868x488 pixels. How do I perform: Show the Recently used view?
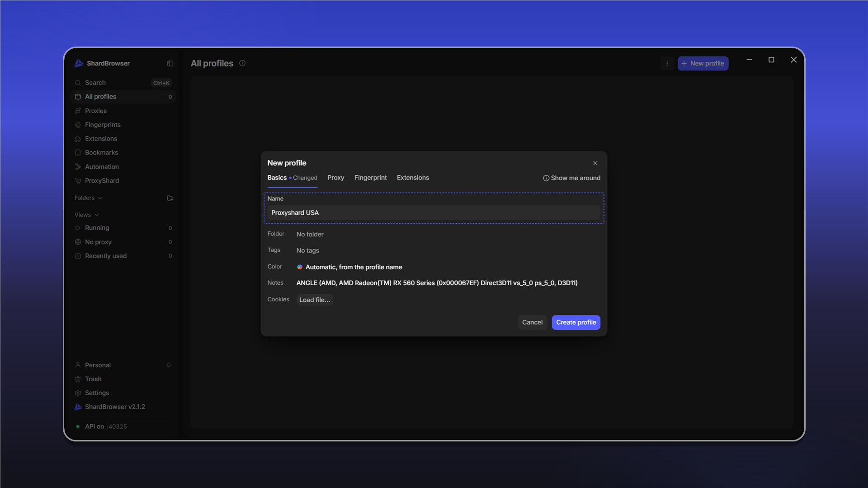[123, 256]
